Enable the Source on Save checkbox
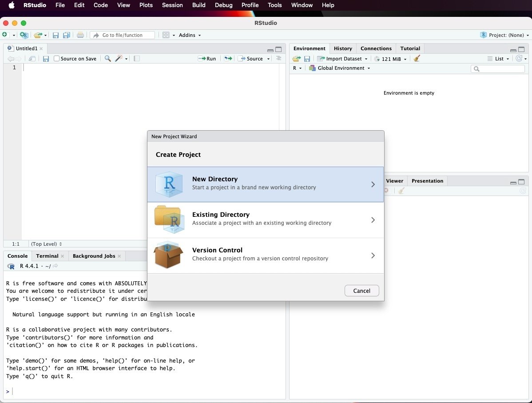The height and width of the screenshot is (403, 532). coord(57,58)
